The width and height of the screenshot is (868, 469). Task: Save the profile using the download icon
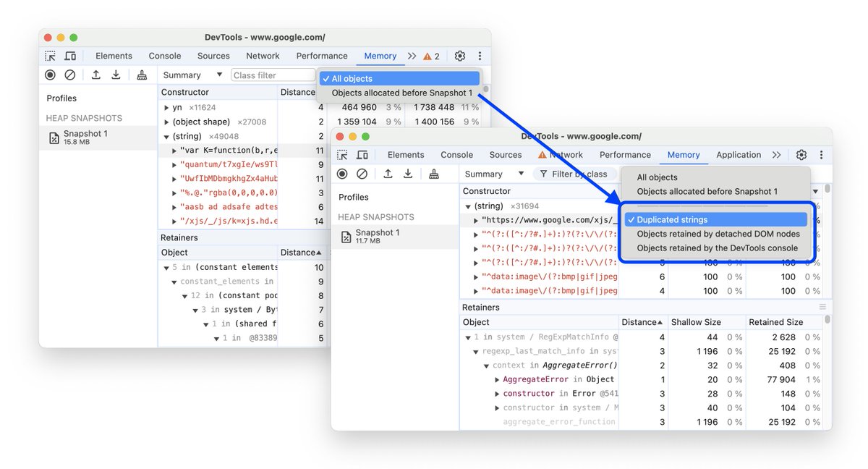click(408, 174)
